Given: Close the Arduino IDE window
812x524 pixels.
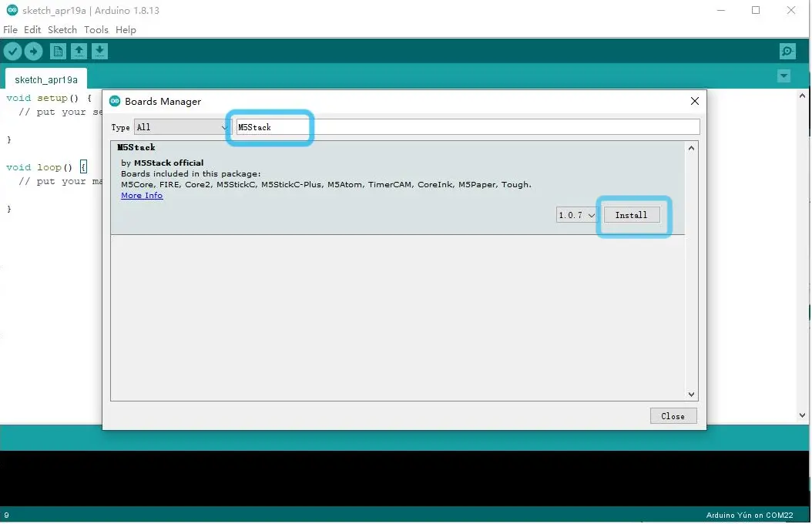Looking at the screenshot, I should [790, 10].
